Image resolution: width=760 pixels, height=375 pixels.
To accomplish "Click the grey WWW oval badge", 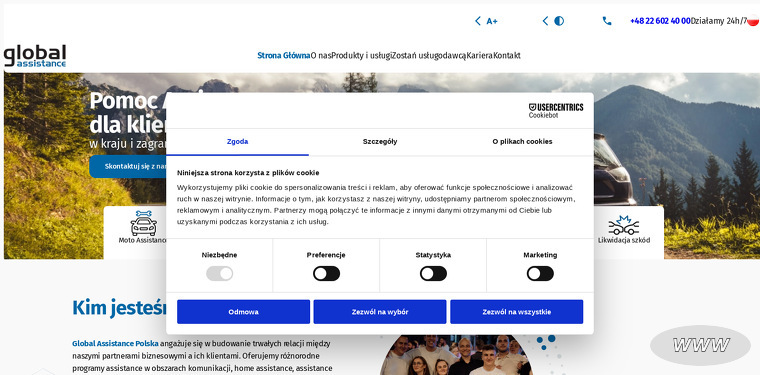I will click(700, 345).
